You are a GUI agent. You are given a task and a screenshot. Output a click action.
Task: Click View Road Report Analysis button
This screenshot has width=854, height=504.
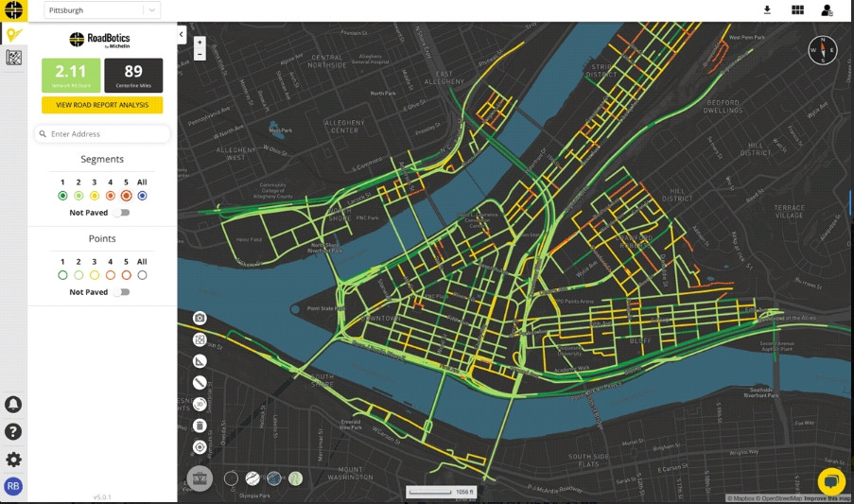tap(102, 105)
